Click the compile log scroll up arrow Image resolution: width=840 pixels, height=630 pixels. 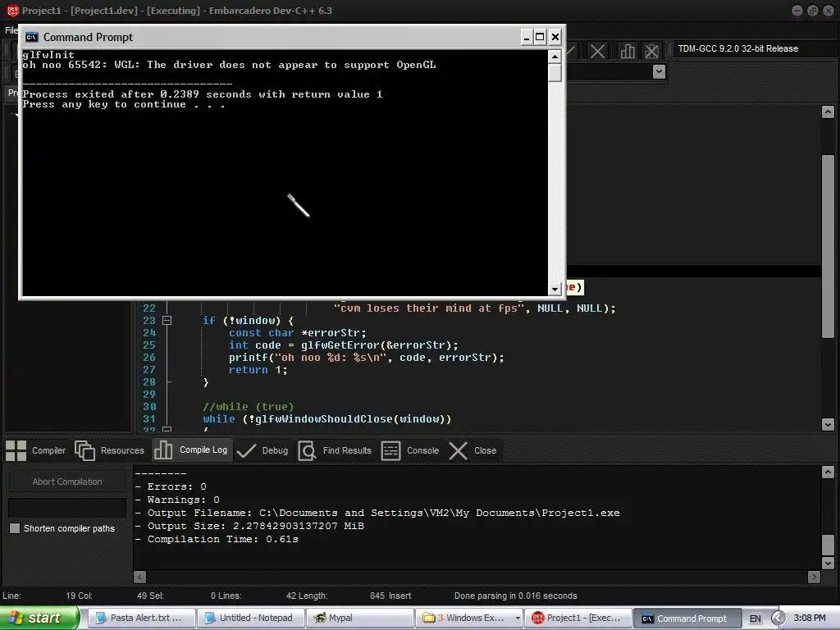[828, 472]
